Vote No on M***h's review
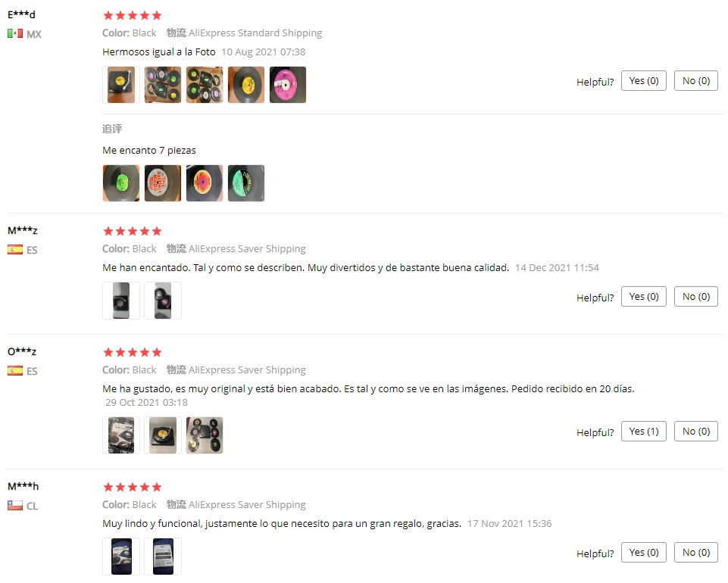Screen dimensions: 728x583 click(696, 553)
